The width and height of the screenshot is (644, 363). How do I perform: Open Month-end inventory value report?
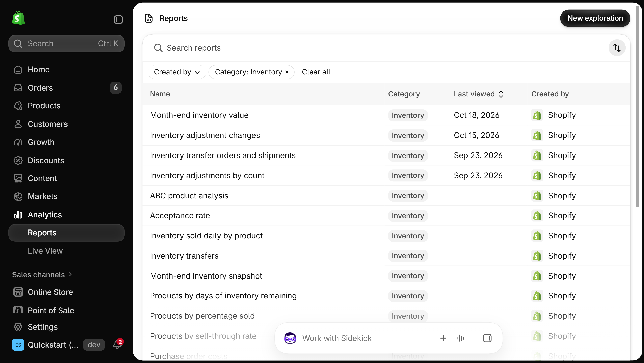tap(199, 115)
